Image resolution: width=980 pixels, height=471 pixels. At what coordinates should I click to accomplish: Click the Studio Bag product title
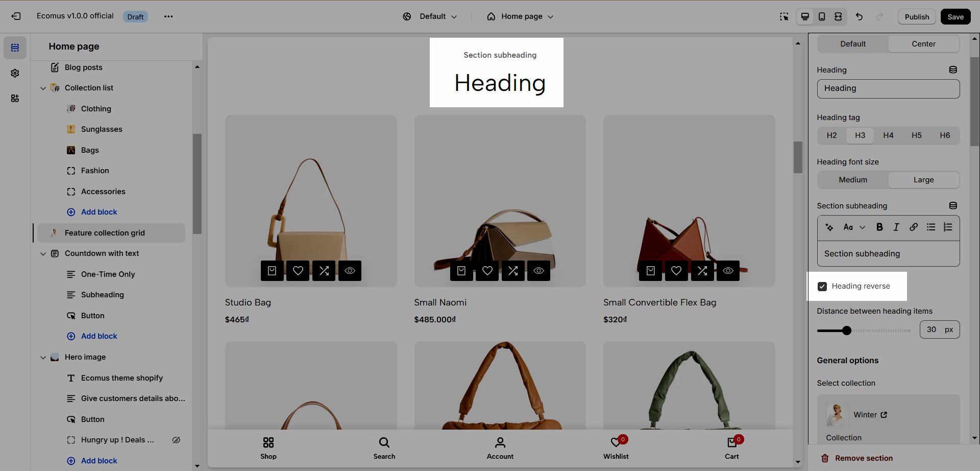[248, 302]
